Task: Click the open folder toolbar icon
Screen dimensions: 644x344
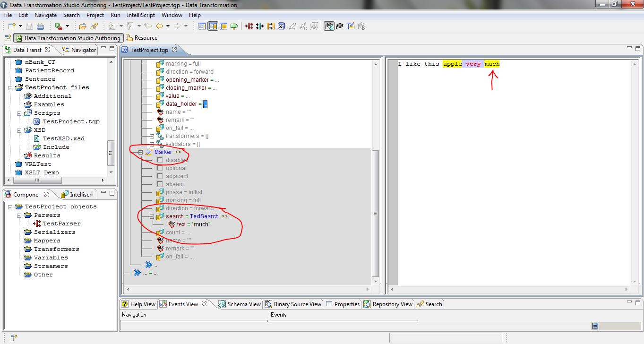Action: click(83, 26)
